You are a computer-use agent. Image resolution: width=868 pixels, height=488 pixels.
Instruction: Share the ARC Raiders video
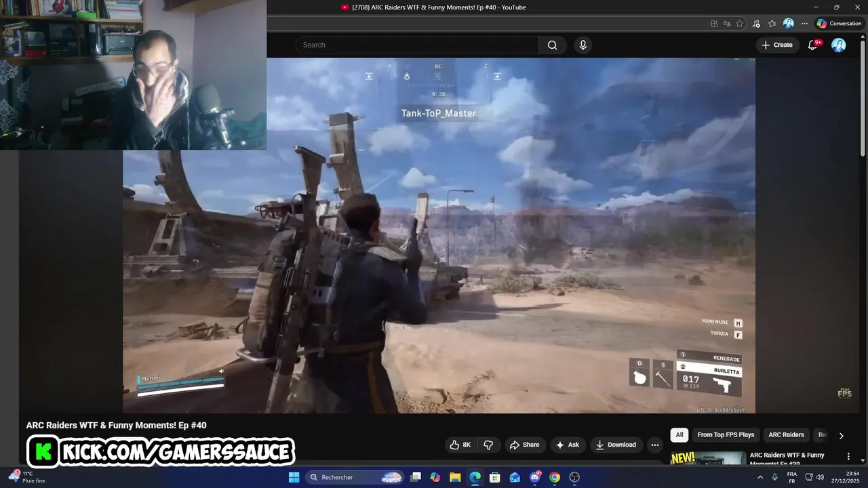525,445
